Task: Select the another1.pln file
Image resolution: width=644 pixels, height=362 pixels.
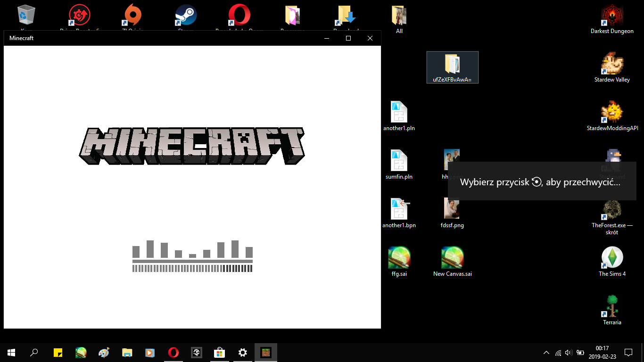Action: (399, 113)
